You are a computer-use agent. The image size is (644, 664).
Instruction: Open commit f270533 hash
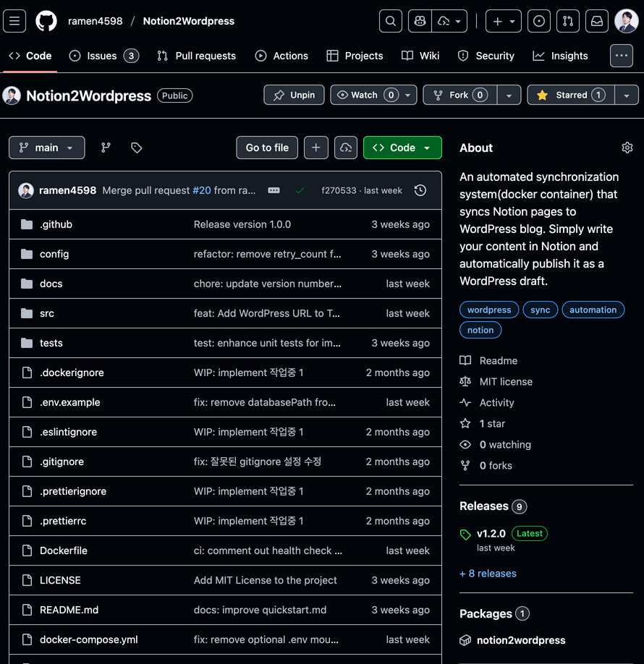(339, 190)
